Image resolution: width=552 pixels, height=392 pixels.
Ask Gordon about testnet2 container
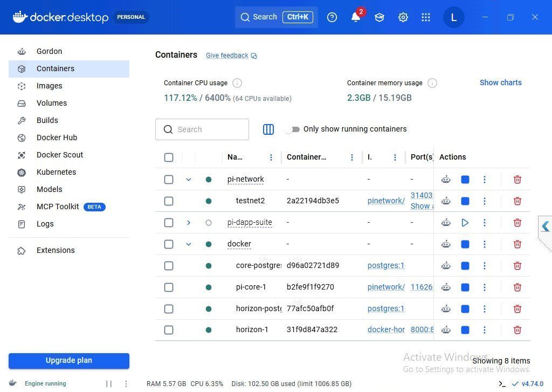coord(446,201)
